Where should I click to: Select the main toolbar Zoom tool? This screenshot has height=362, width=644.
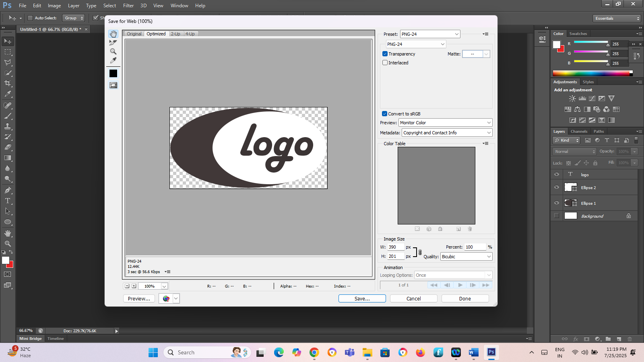8,244
